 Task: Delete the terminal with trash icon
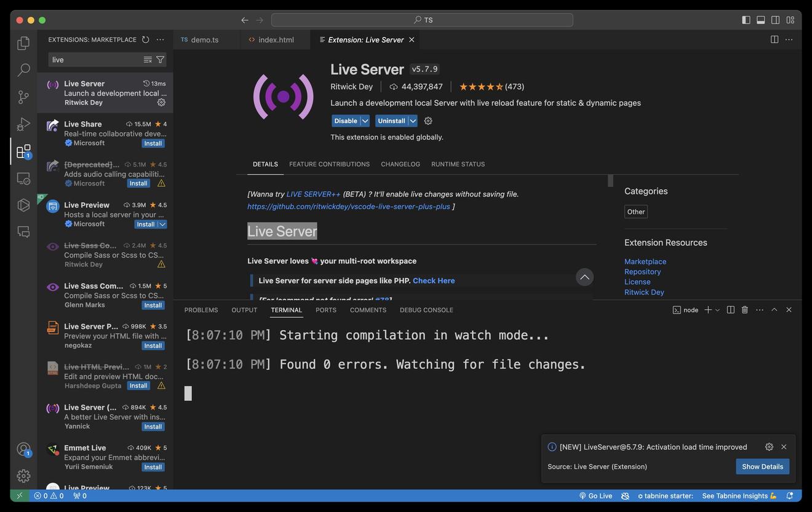point(744,310)
